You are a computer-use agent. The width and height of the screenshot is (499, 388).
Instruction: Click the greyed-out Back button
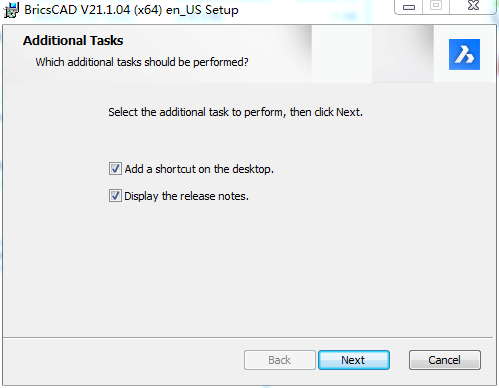[x=280, y=360]
